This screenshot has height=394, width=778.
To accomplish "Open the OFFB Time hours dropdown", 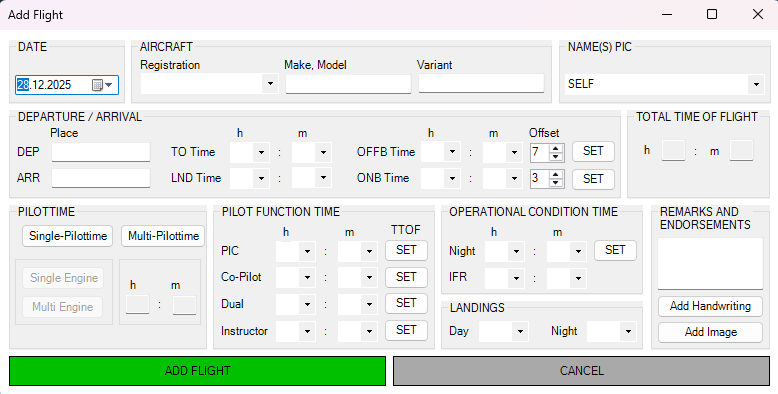I will point(453,152).
